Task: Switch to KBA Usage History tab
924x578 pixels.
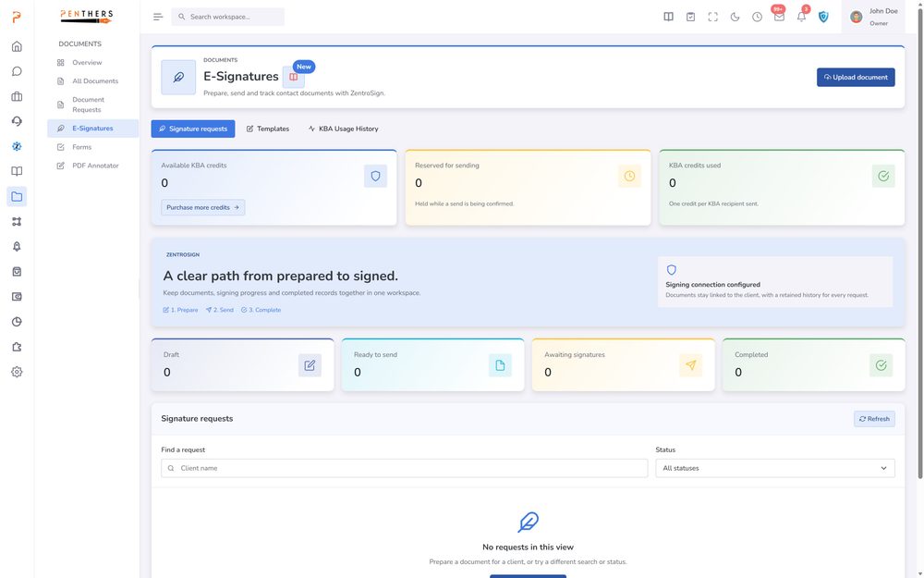Action: [x=343, y=129]
